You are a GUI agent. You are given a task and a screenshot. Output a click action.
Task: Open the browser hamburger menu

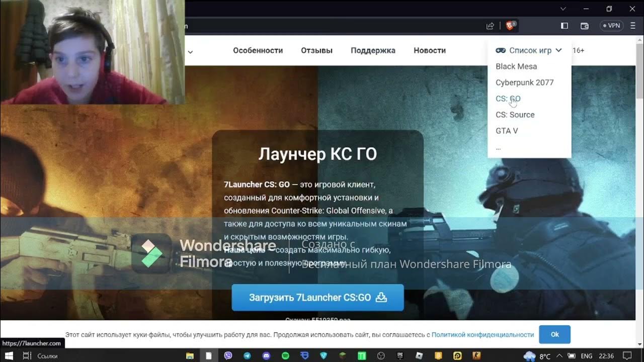point(633,26)
